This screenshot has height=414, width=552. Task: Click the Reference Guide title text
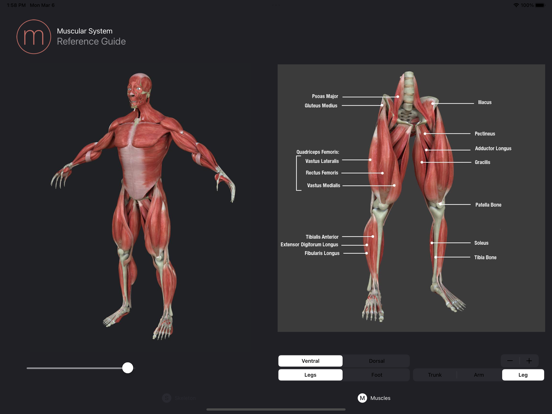pyautogui.click(x=91, y=42)
